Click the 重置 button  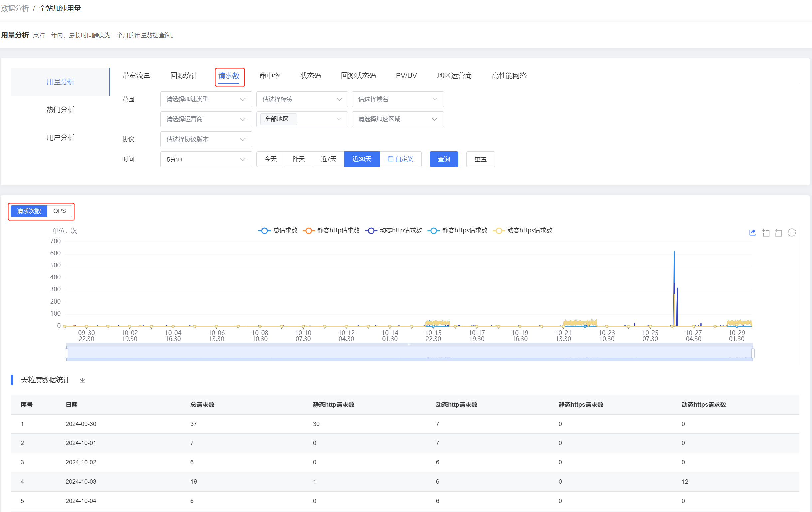481,159
